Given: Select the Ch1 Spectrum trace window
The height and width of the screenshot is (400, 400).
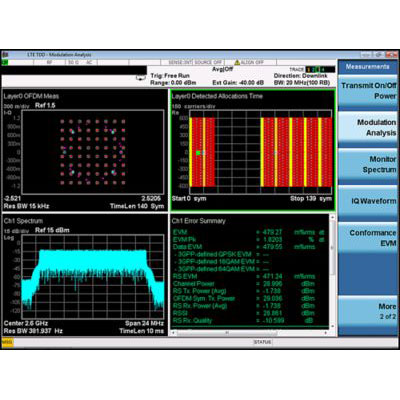Looking at the screenshot, I should [84, 275].
